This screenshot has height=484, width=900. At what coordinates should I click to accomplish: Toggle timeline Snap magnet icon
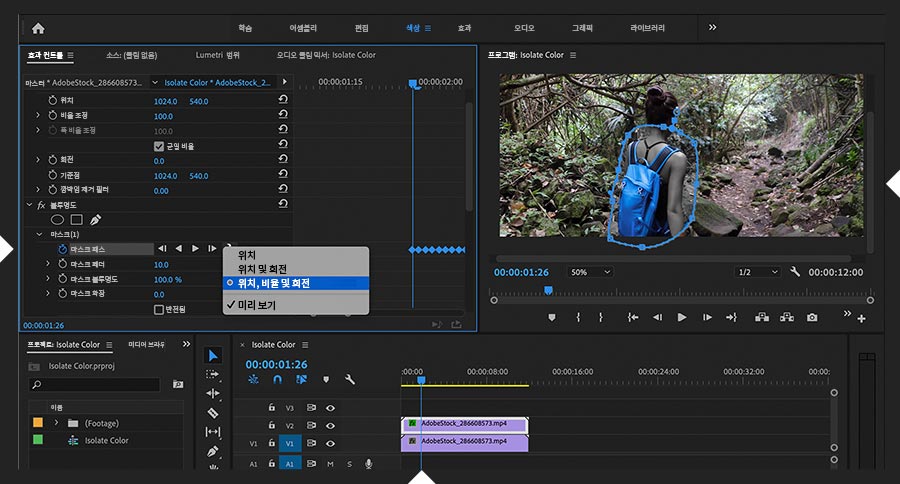tap(277, 380)
